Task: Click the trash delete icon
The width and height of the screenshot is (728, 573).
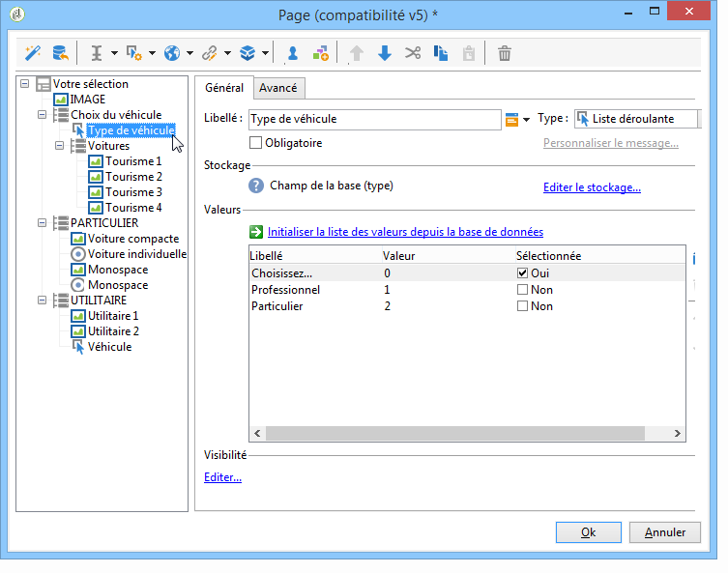Action: pyautogui.click(x=504, y=53)
